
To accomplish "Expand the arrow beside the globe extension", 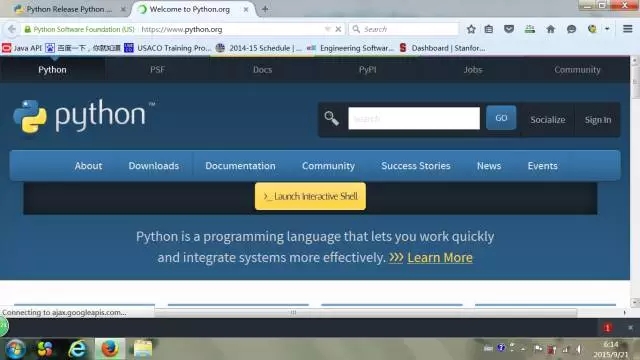I will pyautogui.click(x=607, y=29).
